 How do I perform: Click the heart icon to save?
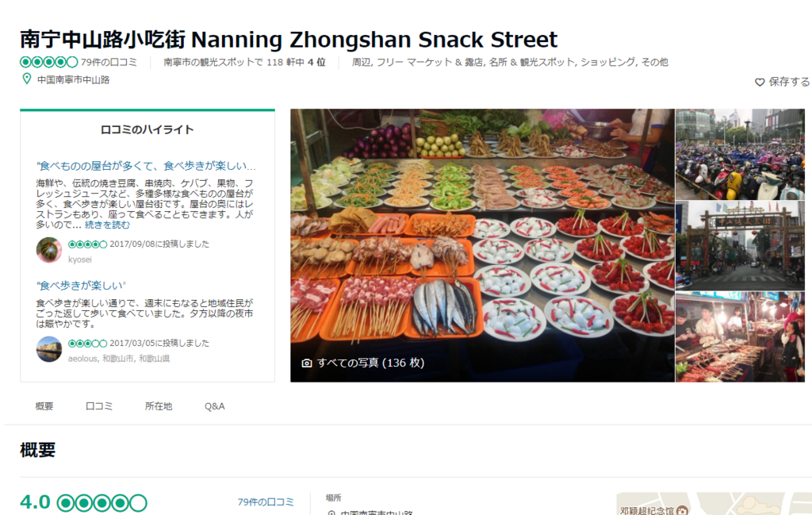point(759,82)
